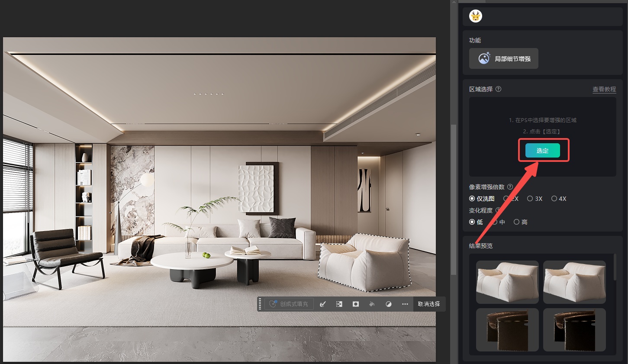Viewport: 628px width, 364px height.
Task: Click the 局部细节增强 feature button
Action: pyautogui.click(x=504, y=58)
